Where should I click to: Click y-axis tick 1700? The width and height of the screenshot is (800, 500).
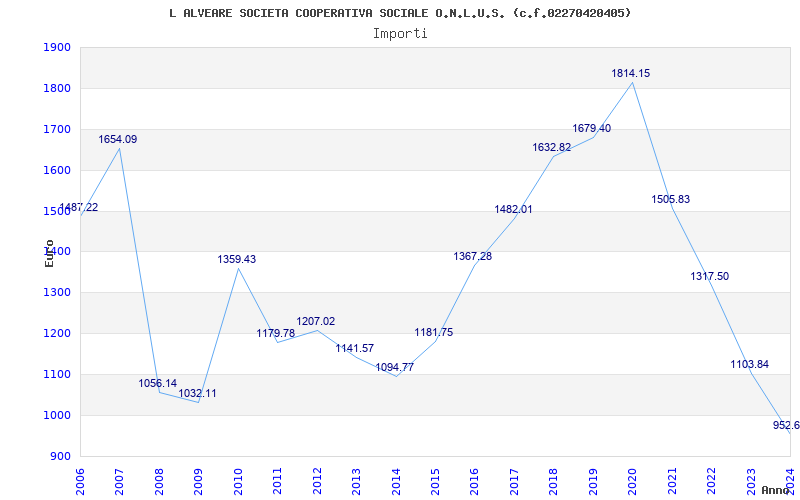click(56, 129)
